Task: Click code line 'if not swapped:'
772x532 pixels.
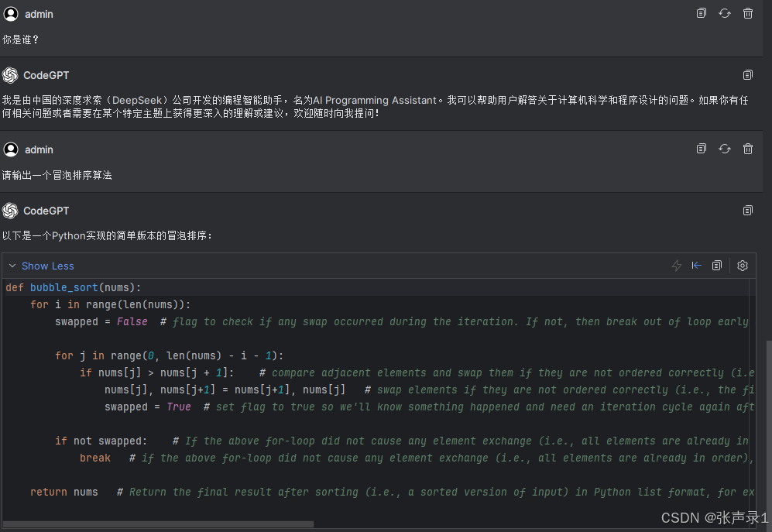Action: click(x=101, y=441)
